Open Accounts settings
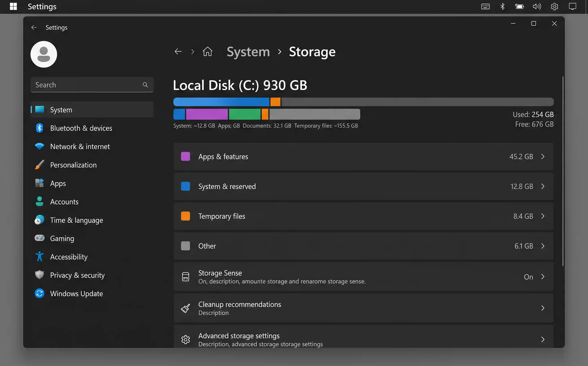This screenshot has height=366, width=588. [x=92, y=202]
